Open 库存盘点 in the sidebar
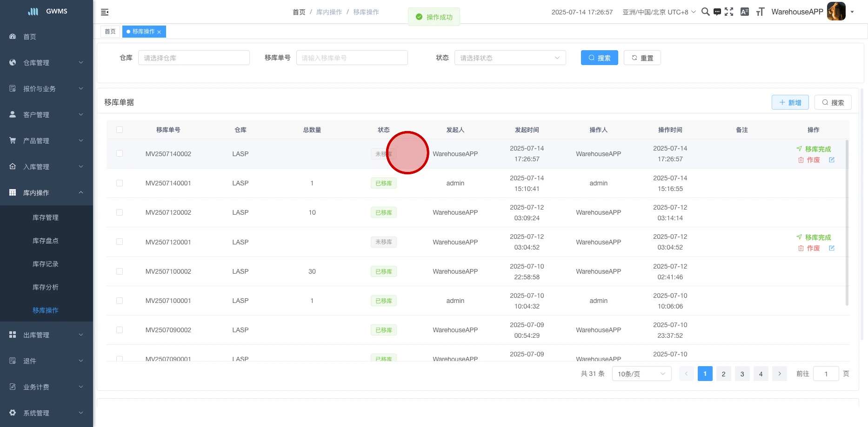Image resolution: width=868 pixels, height=427 pixels. (x=46, y=241)
